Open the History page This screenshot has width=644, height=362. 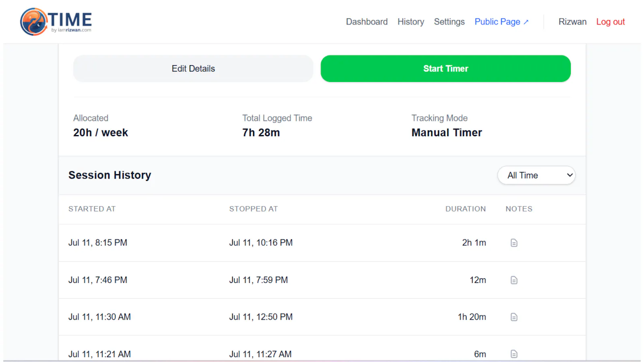411,22
